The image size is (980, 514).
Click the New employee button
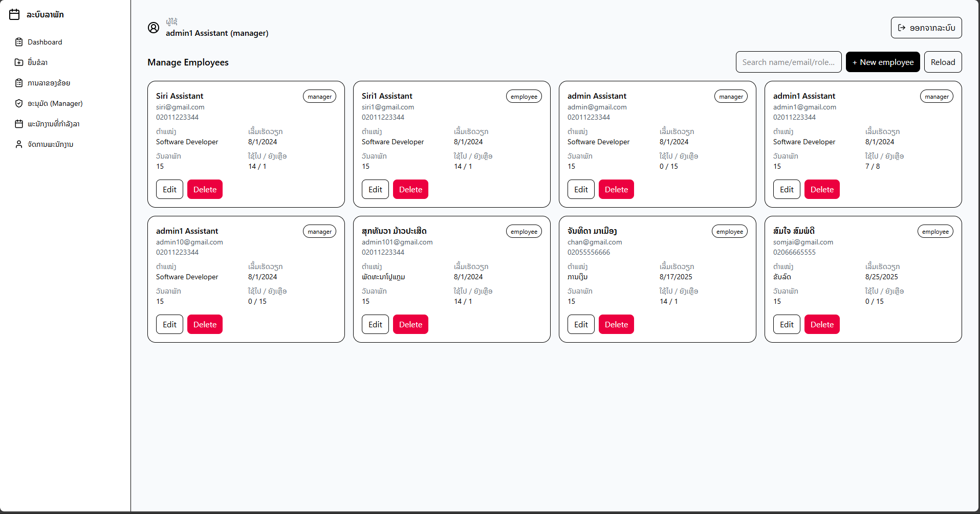pyautogui.click(x=882, y=62)
